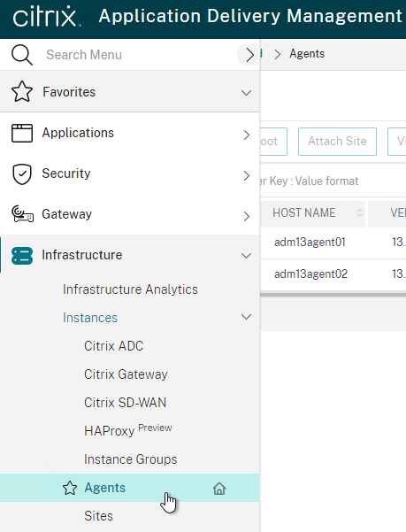
Task: Expand the Security arrow
Action: (247, 175)
